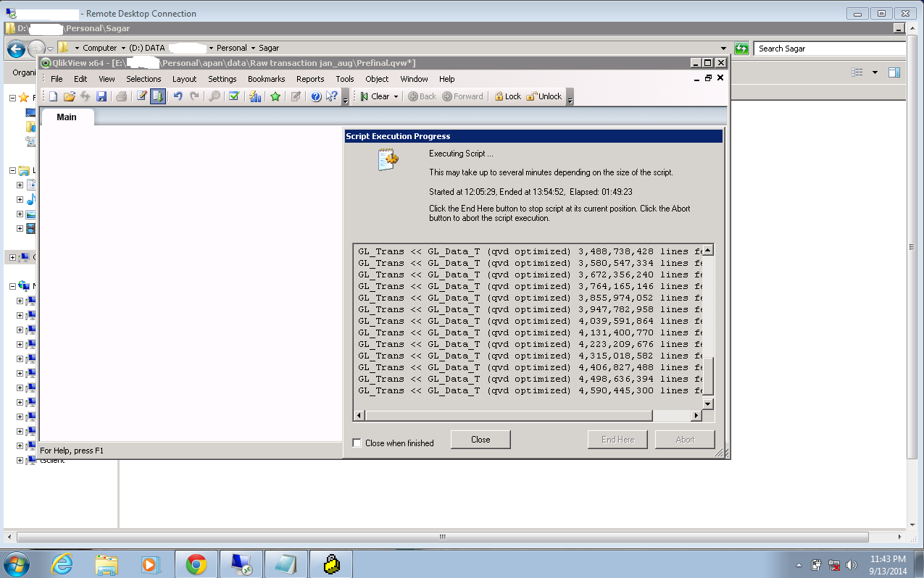Open the Settings menu
This screenshot has height=578, width=924.
222,79
